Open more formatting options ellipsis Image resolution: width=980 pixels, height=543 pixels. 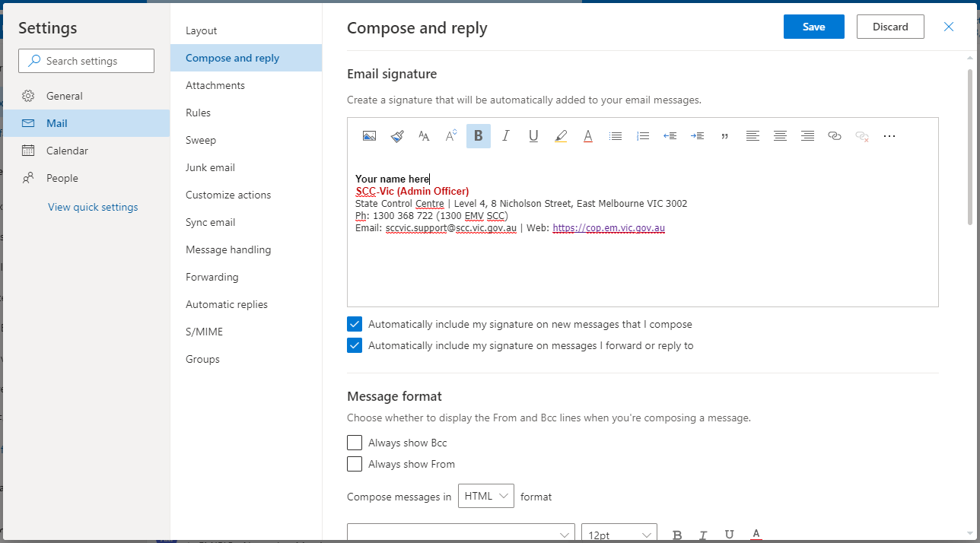(889, 136)
